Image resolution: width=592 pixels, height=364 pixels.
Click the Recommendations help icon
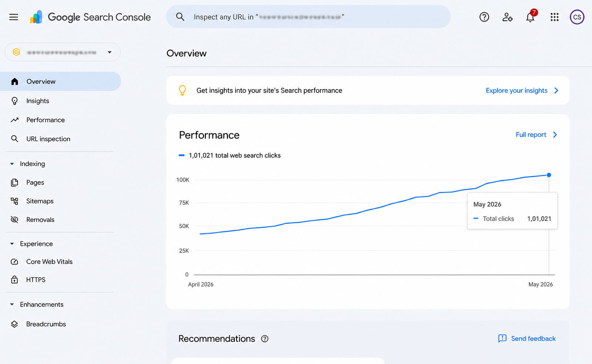coord(265,339)
